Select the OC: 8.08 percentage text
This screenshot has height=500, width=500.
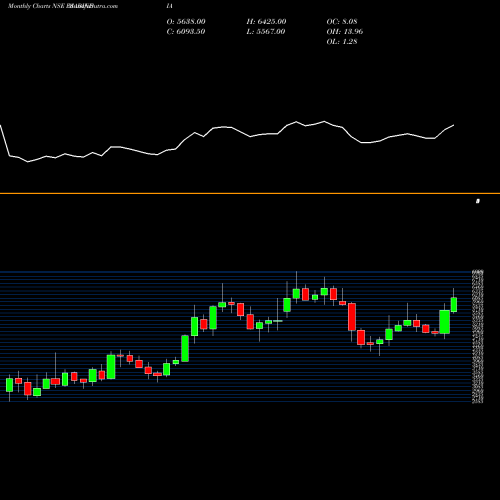click(342, 22)
